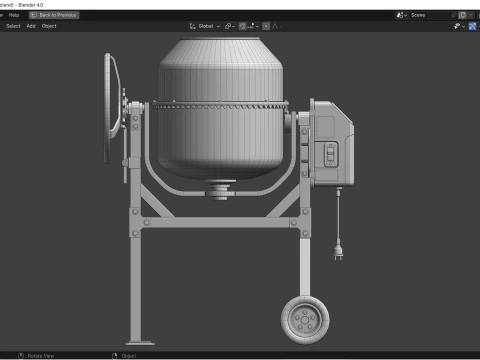Click the Back to Previous button
This screenshot has height=360, width=480.
coord(54,15)
